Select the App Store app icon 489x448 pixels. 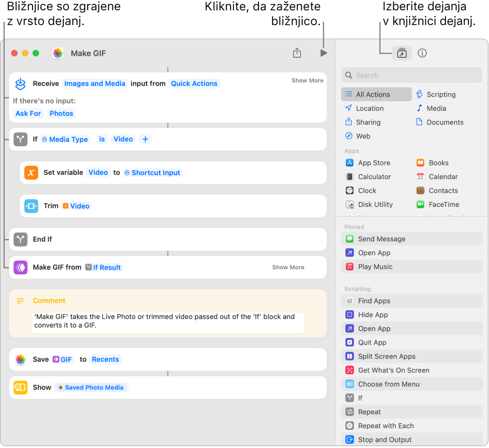click(x=350, y=163)
